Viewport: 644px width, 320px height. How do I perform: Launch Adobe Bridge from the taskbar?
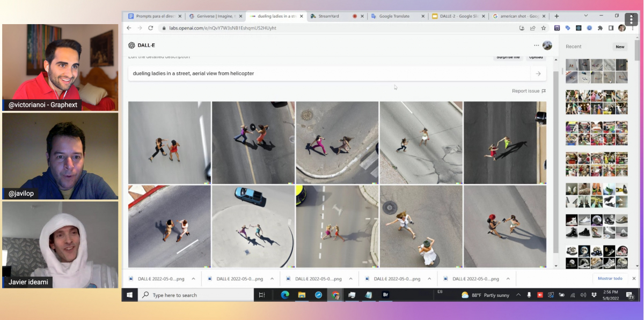385,295
